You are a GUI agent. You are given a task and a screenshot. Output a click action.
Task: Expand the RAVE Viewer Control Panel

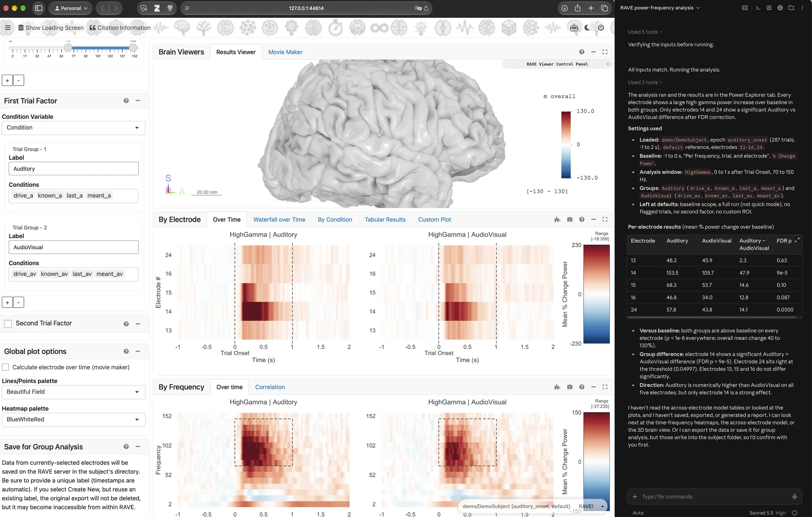pyautogui.click(x=557, y=64)
